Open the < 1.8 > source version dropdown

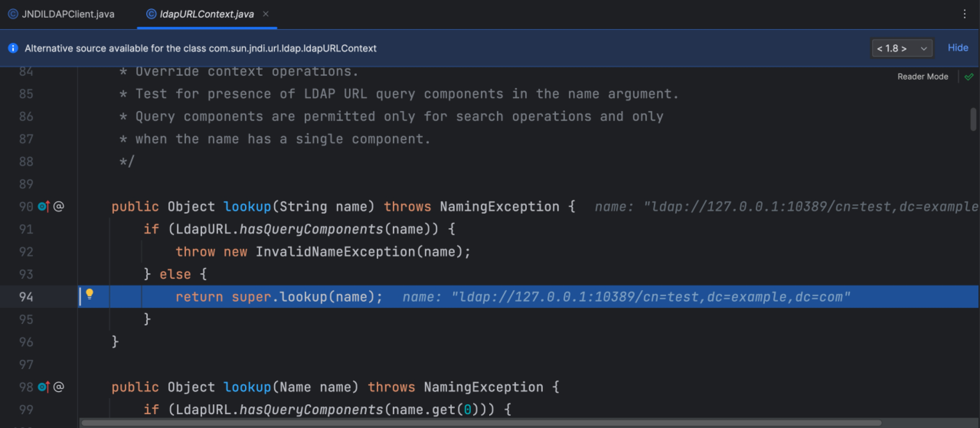902,49
